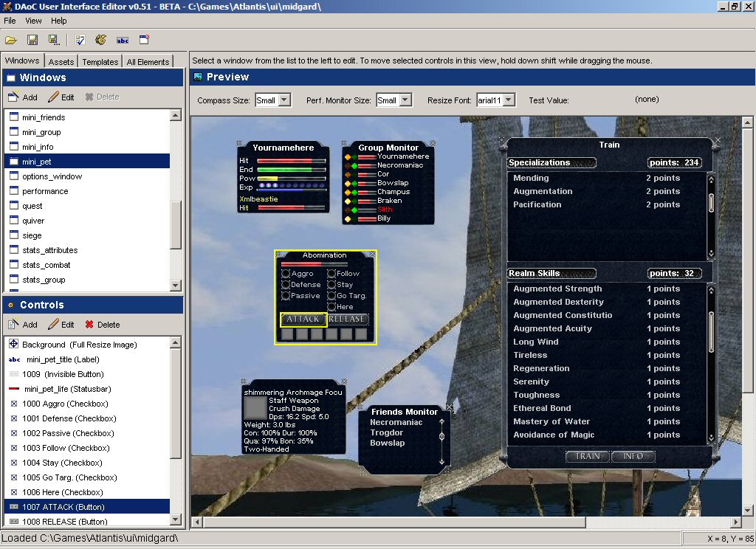Screen dimensions: 756x549
Task: Click Long Wind in the Realm Skills list
Action: (536, 342)
